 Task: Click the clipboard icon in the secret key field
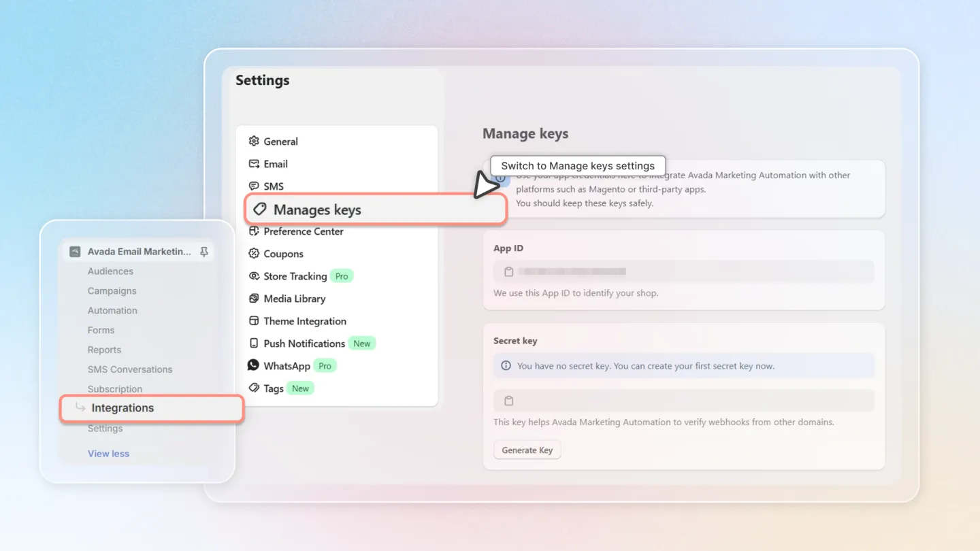[508, 401]
